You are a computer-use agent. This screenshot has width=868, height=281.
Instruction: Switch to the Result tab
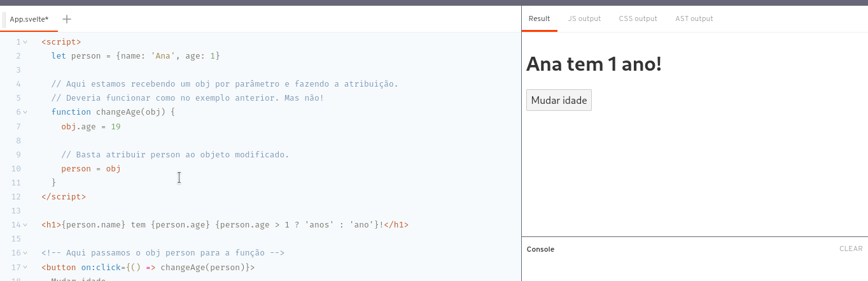(x=539, y=18)
